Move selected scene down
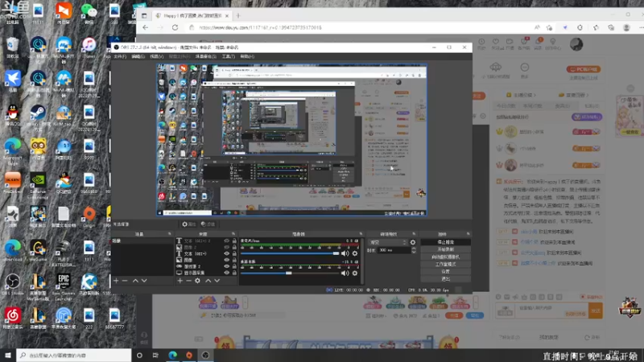644x362 pixels. click(x=144, y=281)
